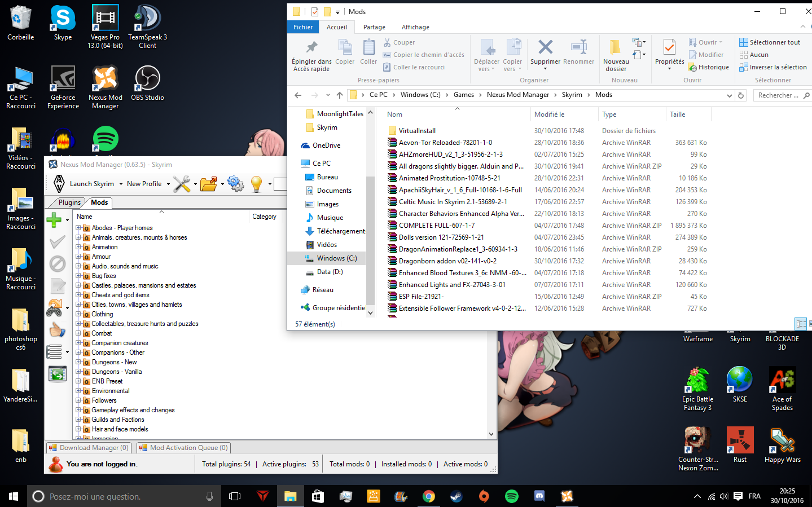Screen dimensions: 812x507
Task: Expand the Followers category node
Action: click(78, 400)
